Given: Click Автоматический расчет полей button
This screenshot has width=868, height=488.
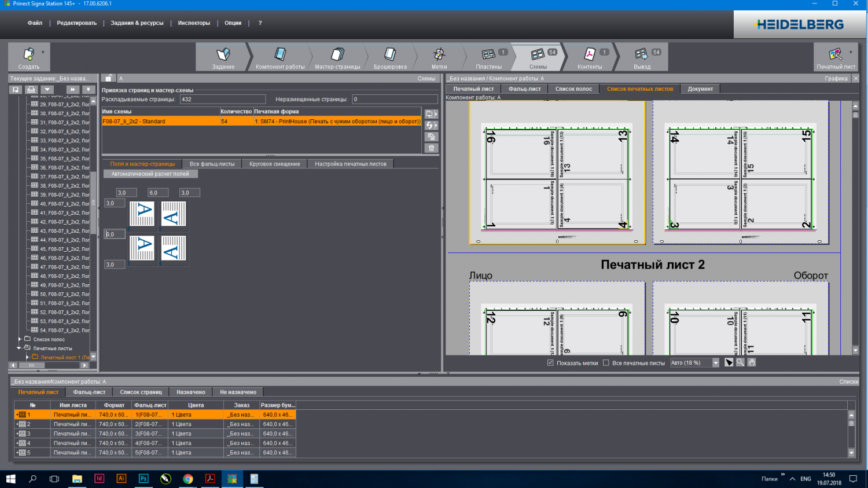Looking at the screenshot, I should 150,174.
